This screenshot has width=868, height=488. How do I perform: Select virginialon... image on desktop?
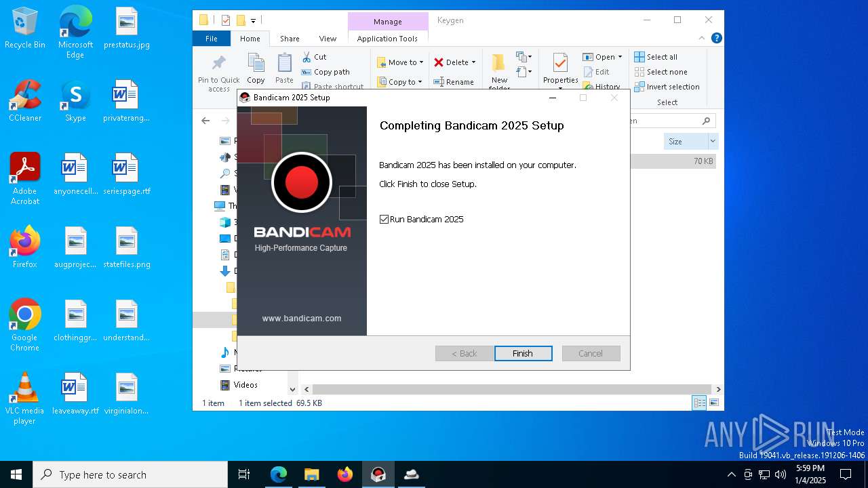point(127,394)
